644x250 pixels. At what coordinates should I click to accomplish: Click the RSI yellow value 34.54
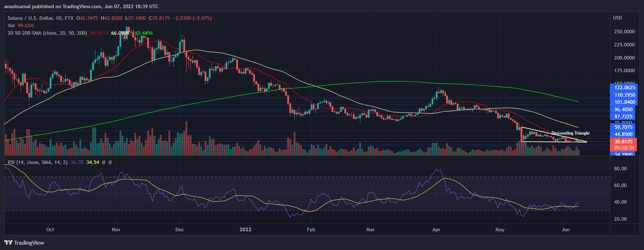[93, 162]
